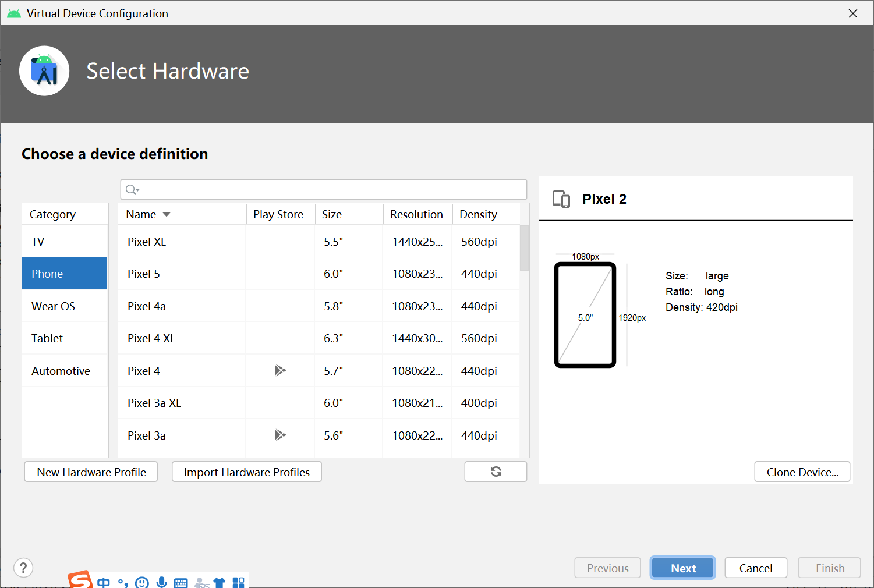Image resolution: width=874 pixels, height=588 pixels.
Task: Click the Pixel 2 device preview diagram
Action: [x=585, y=315]
